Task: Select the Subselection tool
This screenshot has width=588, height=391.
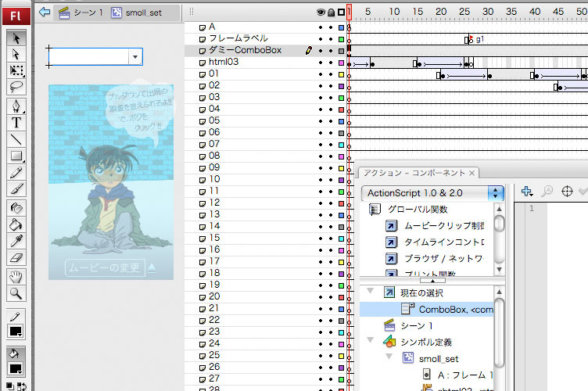Action: point(16,55)
